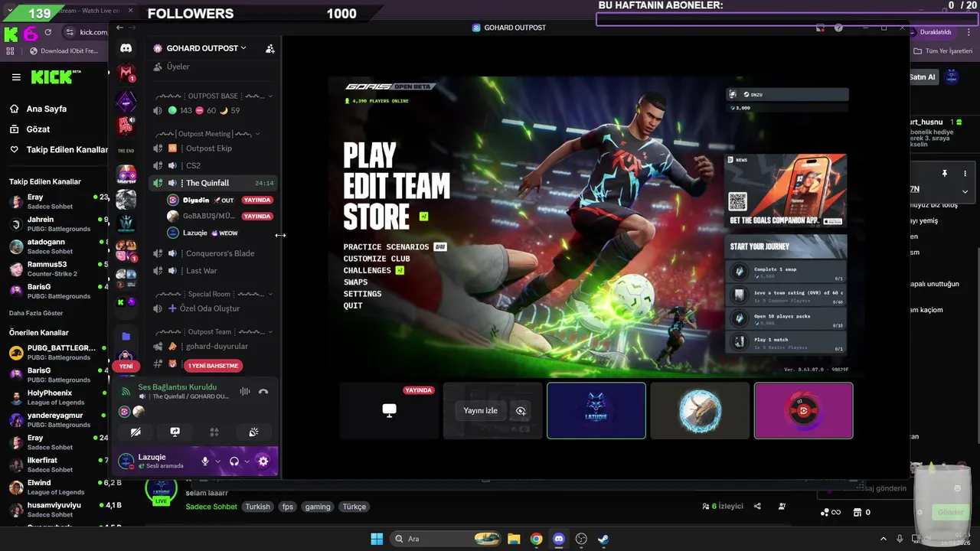Click the fps stream tag

tap(287, 507)
